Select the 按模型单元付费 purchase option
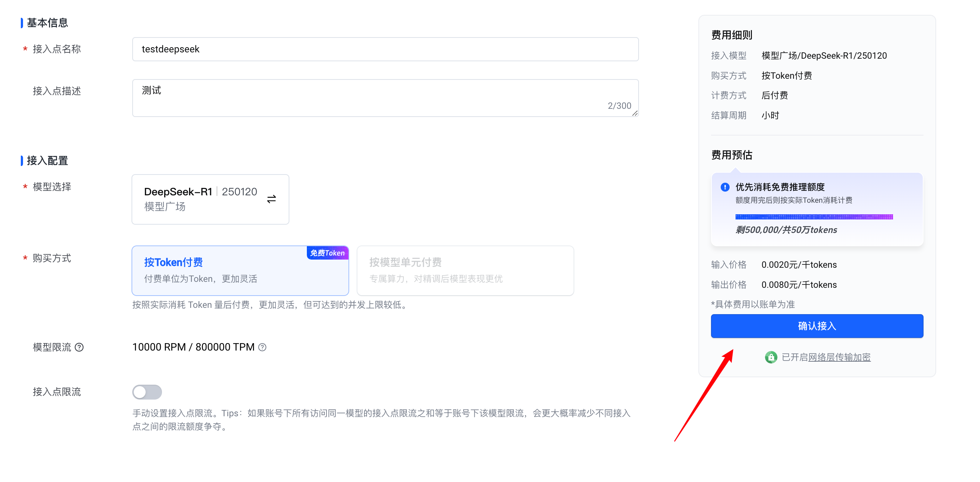980x482 pixels. point(465,270)
